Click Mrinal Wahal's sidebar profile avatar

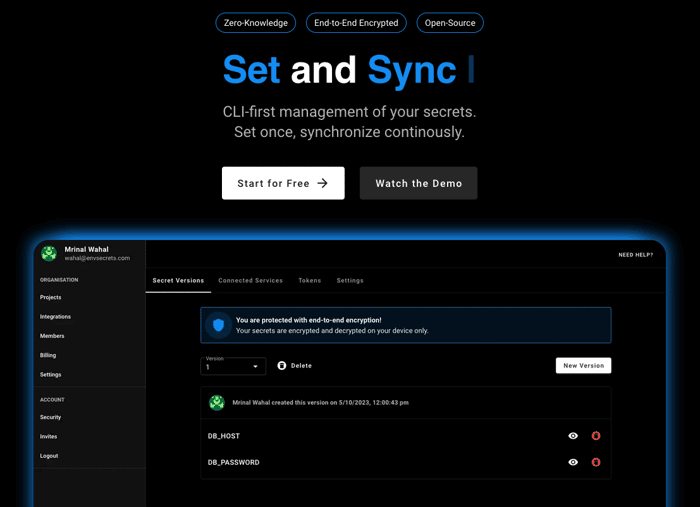point(49,253)
